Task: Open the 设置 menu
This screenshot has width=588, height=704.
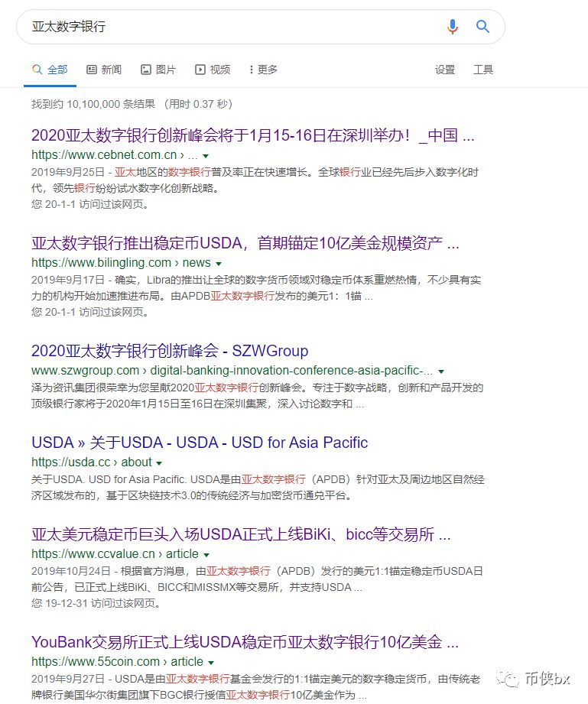Action: [445, 70]
